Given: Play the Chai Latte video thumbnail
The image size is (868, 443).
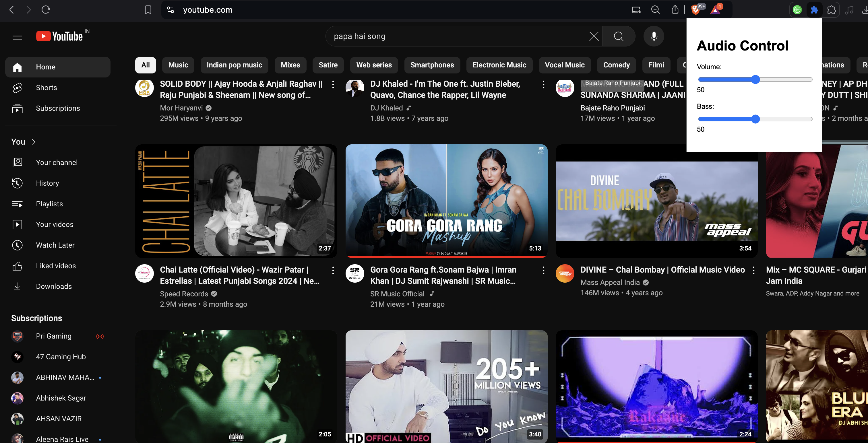Looking at the screenshot, I should (x=236, y=201).
